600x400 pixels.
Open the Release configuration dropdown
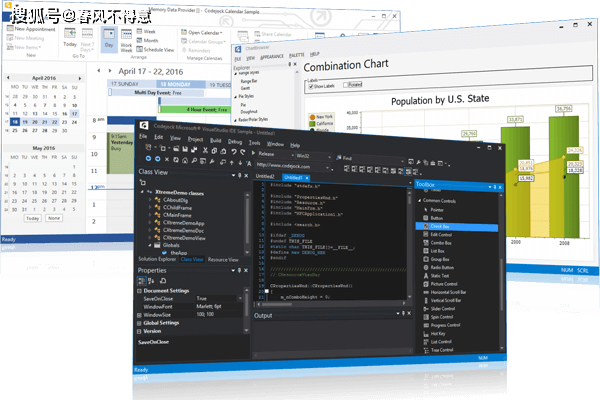click(x=275, y=157)
